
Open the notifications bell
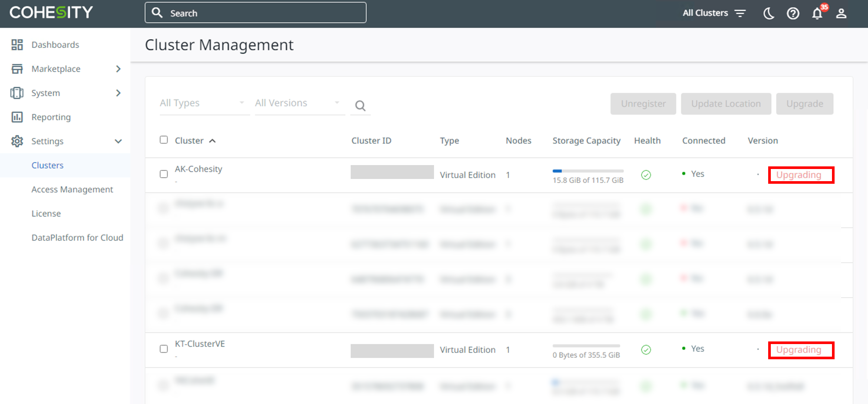point(817,13)
